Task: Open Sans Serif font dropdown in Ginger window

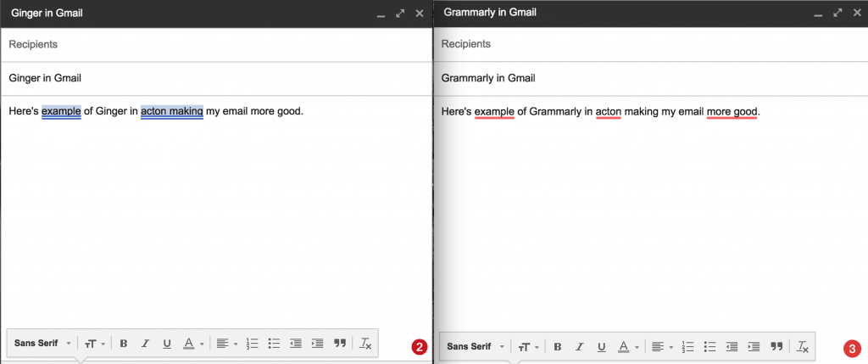Action: coord(42,344)
